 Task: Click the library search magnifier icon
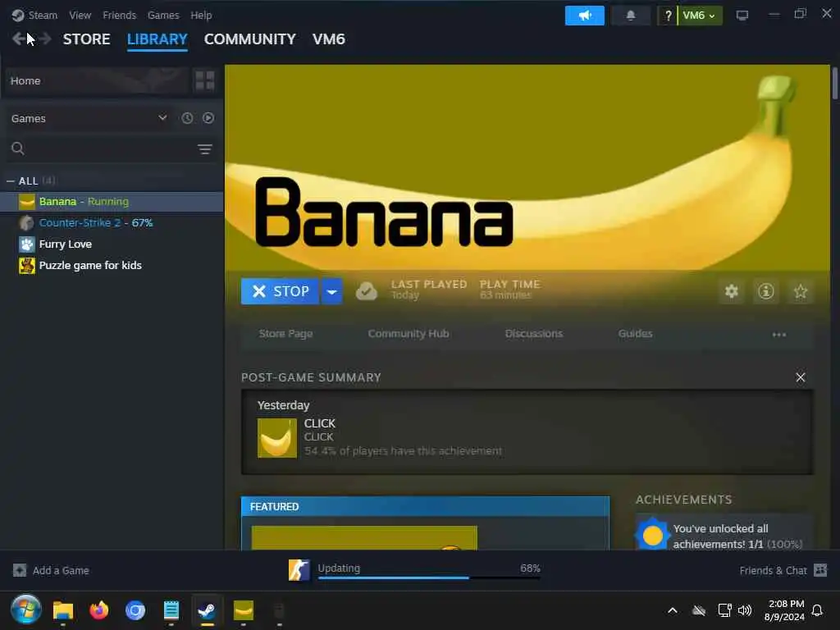click(18, 148)
